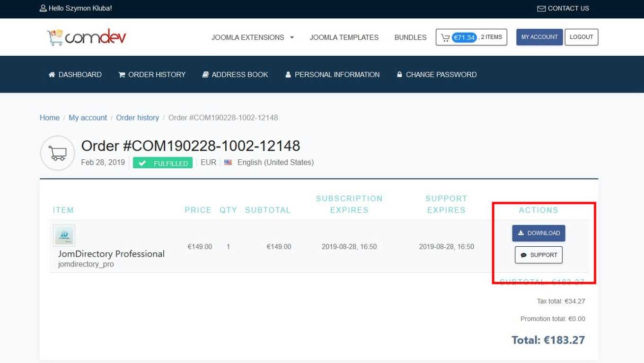Click breadcrumb text Order #COM190228-1002-12148

(x=223, y=118)
